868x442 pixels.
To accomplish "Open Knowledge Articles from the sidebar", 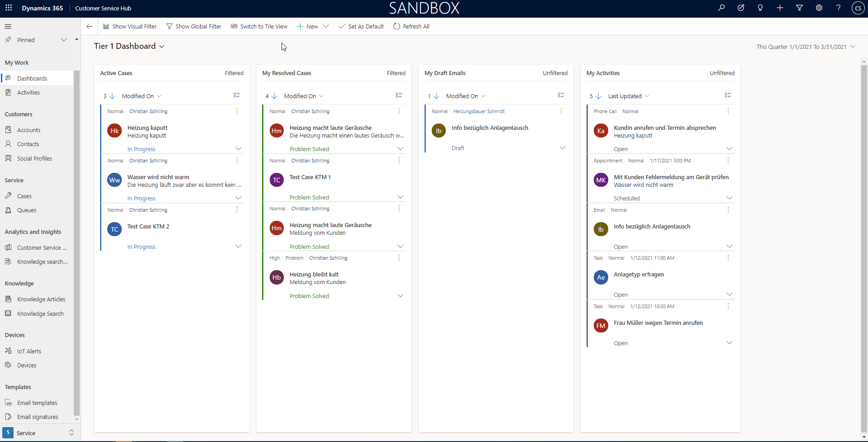I will coord(41,299).
